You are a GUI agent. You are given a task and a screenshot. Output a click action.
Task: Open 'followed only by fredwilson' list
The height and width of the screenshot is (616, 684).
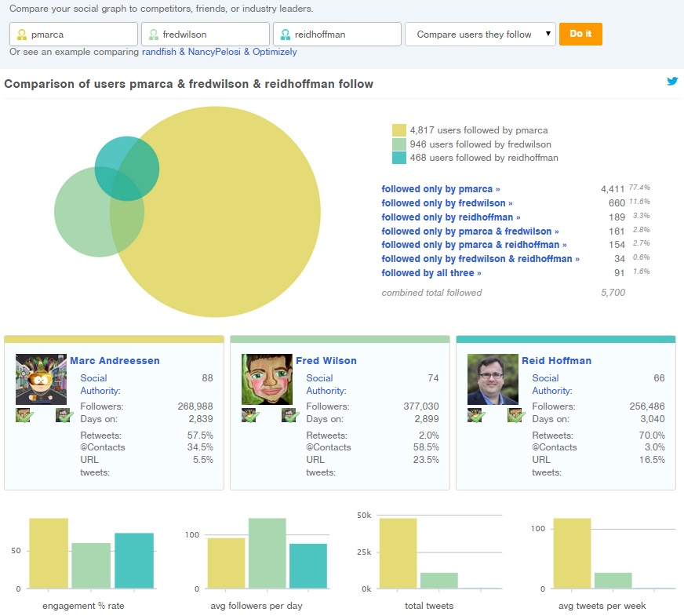pyautogui.click(x=447, y=203)
